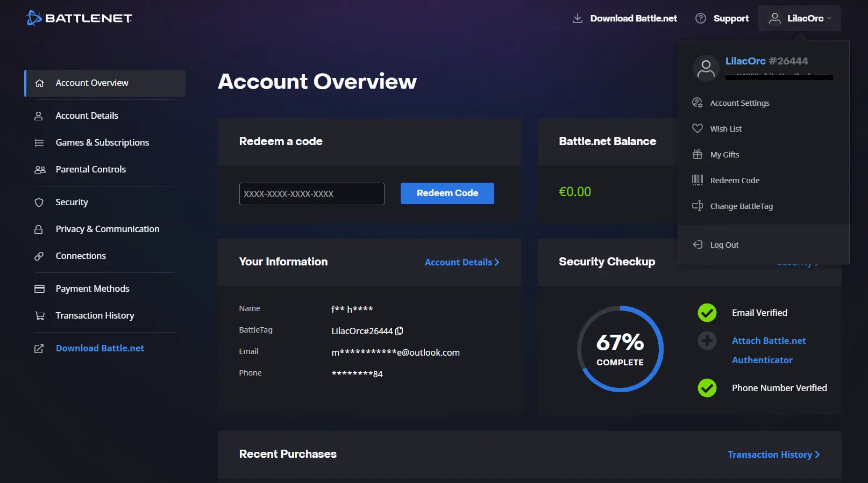Click the 67% complete progress circle
Viewport: 868px width, 483px height.
pyautogui.click(x=620, y=349)
